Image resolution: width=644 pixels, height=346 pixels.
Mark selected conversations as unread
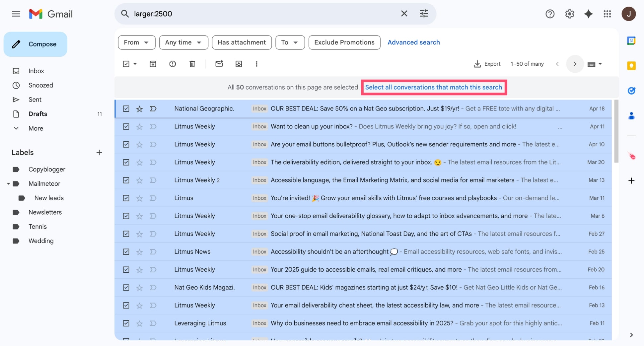pyautogui.click(x=219, y=64)
